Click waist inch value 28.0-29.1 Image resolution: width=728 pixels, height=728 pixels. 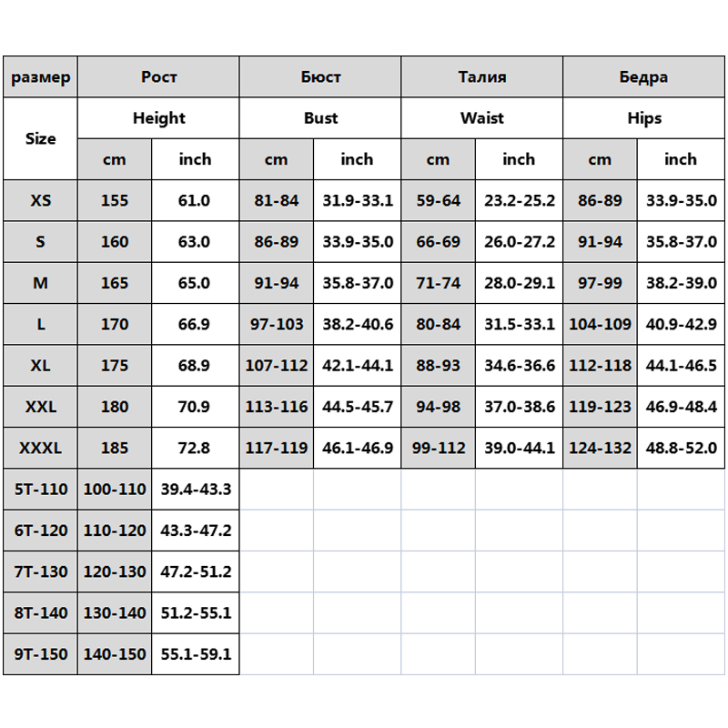519,283
